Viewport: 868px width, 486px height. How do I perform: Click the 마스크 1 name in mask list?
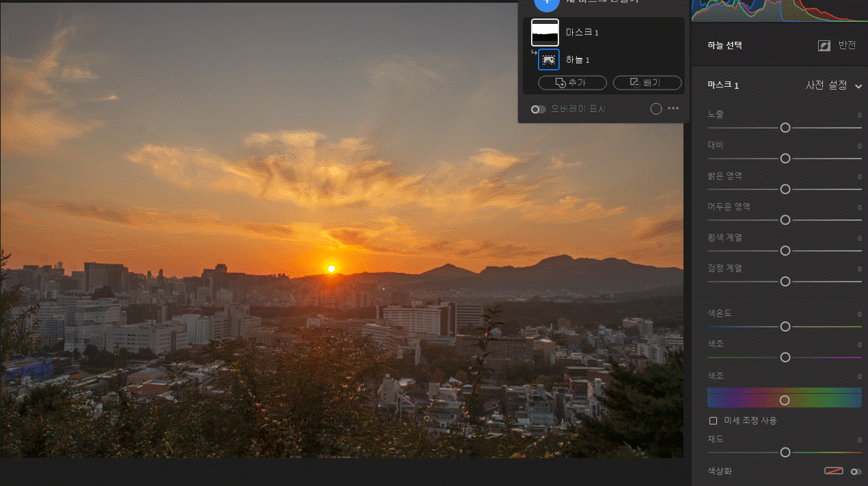582,33
